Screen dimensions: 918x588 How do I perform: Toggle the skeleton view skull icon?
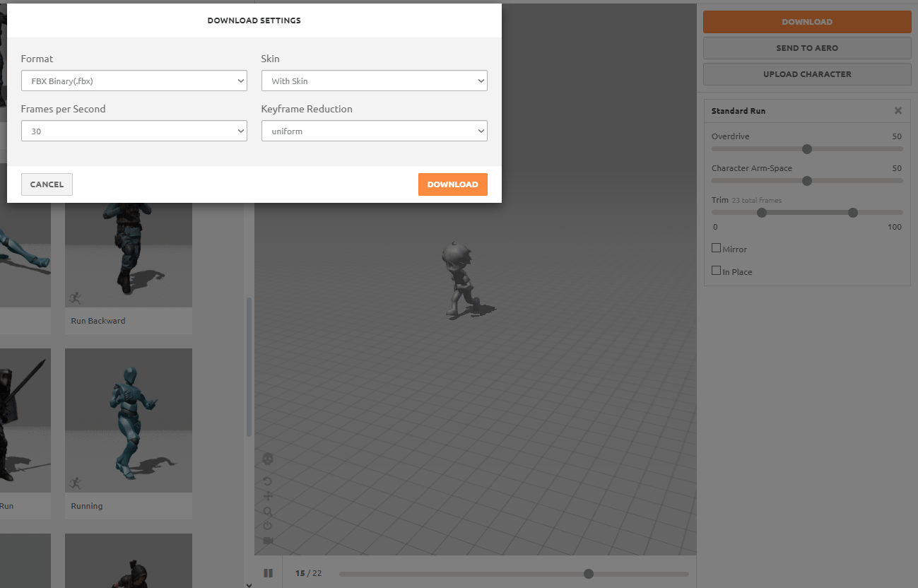[x=268, y=459]
